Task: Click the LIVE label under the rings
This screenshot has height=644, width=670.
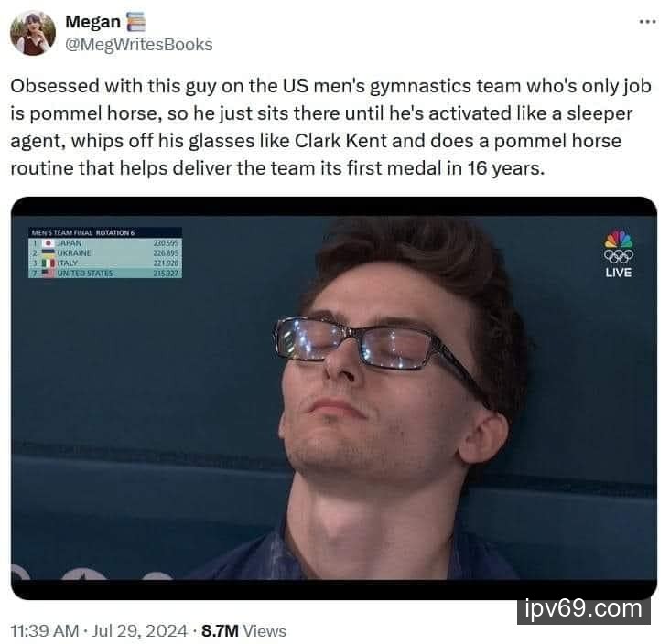Action: (619, 272)
